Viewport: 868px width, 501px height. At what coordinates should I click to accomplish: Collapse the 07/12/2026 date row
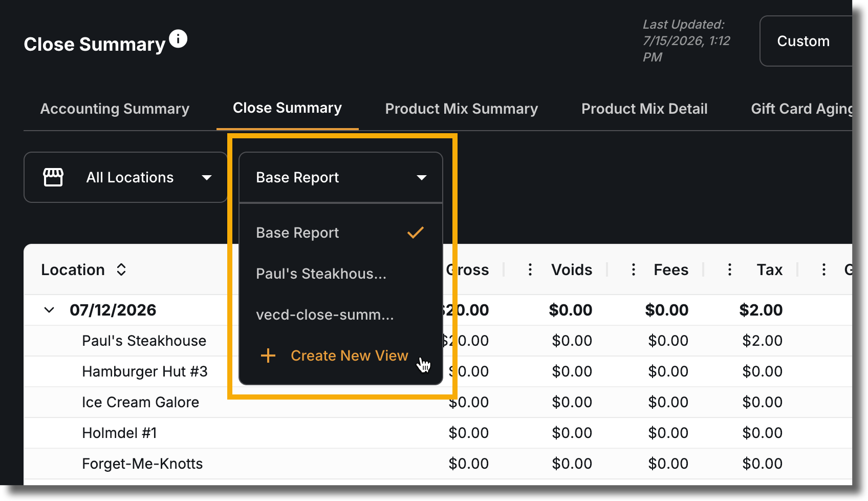point(49,310)
